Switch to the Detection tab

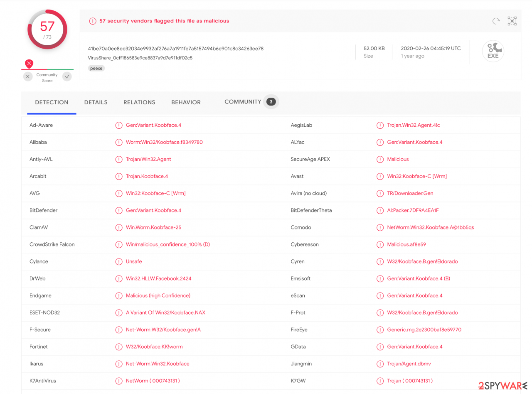click(x=52, y=102)
